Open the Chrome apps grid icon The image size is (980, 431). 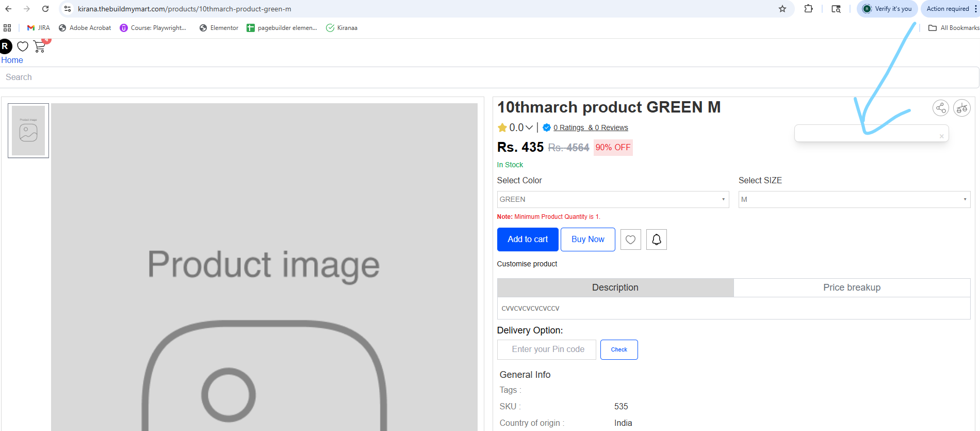click(7, 28)
